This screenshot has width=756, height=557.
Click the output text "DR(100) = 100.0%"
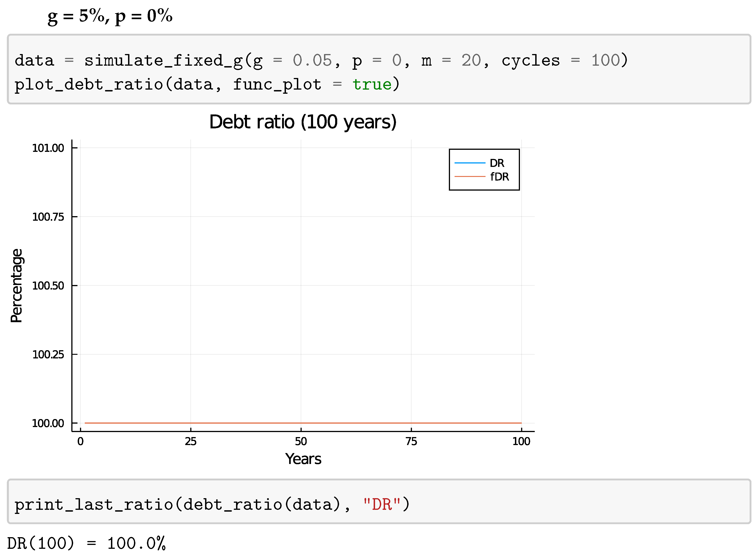coord(86,544)
